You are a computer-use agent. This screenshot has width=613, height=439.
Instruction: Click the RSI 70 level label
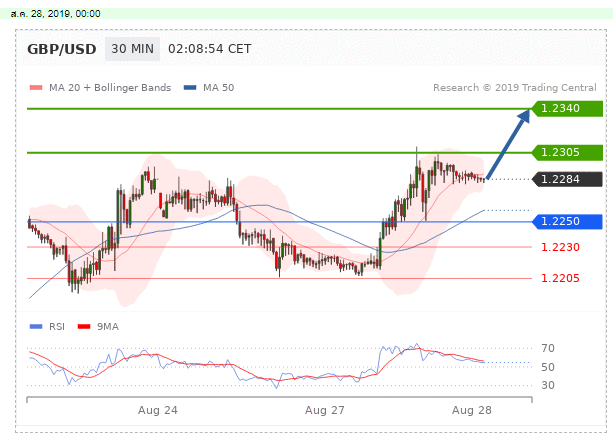click(548, 348)
